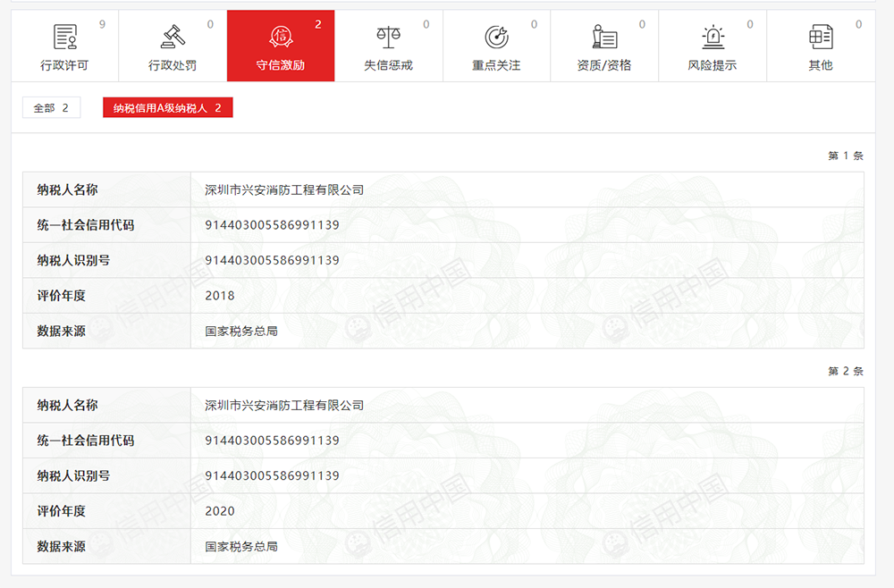
Task: Click 国家税务总局 data source in first record
Action: pos(241,332)
